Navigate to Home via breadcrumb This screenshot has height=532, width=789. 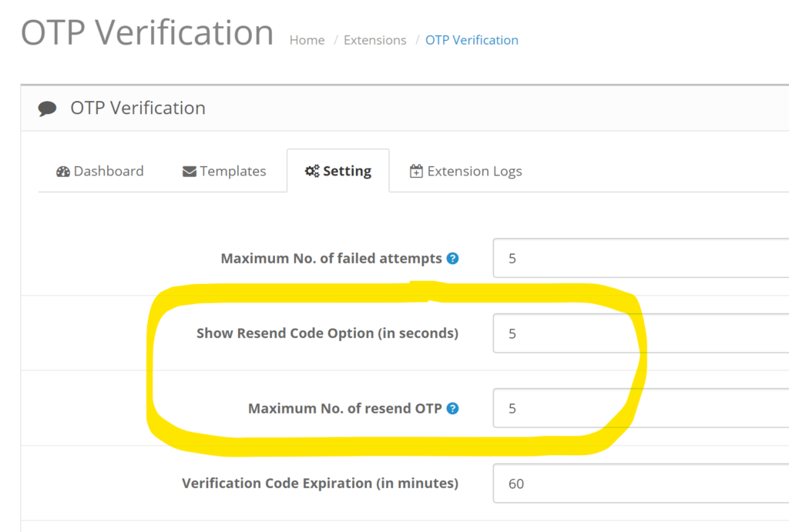[307, 40]
